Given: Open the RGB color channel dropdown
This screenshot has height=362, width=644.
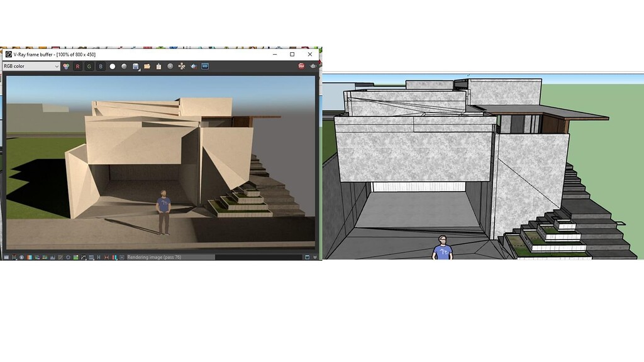Looking at the screenshot, I should click(x=31, y=66).
